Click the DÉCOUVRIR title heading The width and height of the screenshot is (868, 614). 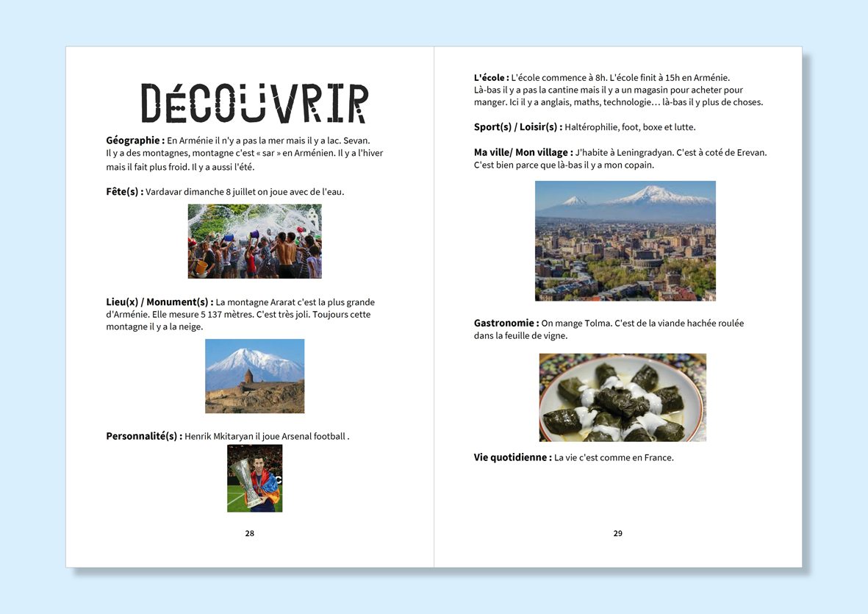[x=254, y=104]
